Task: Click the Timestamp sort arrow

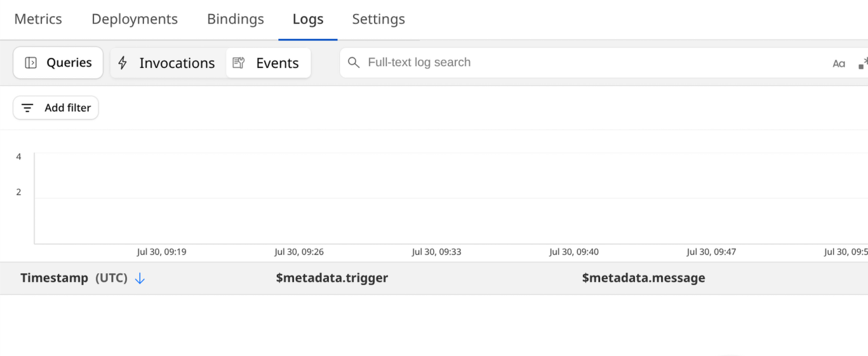Action: [x=140, y=278]
